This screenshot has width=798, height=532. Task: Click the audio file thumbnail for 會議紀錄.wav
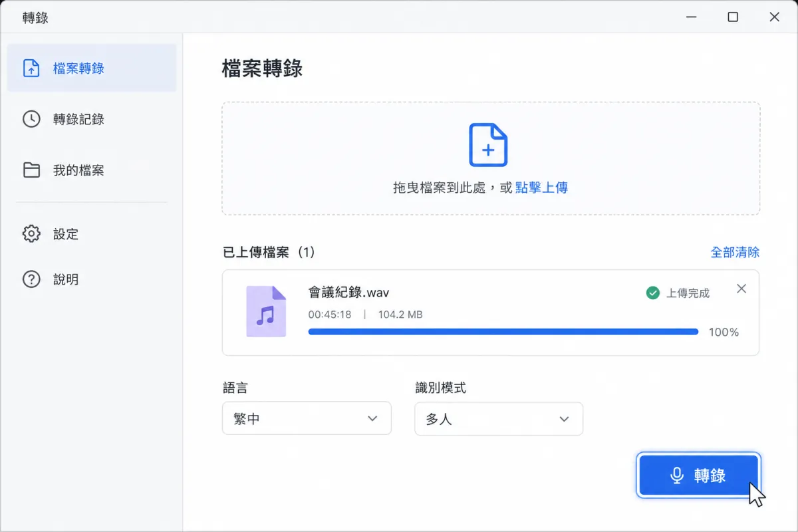[x=266, y=311]
